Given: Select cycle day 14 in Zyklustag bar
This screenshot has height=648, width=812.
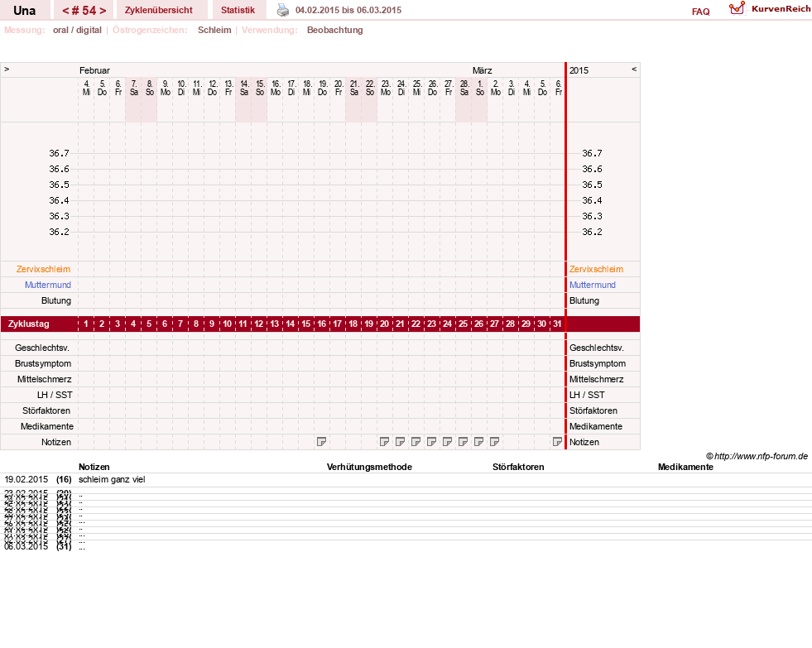Looking at the screenshot, I should [x=290, y=324].
